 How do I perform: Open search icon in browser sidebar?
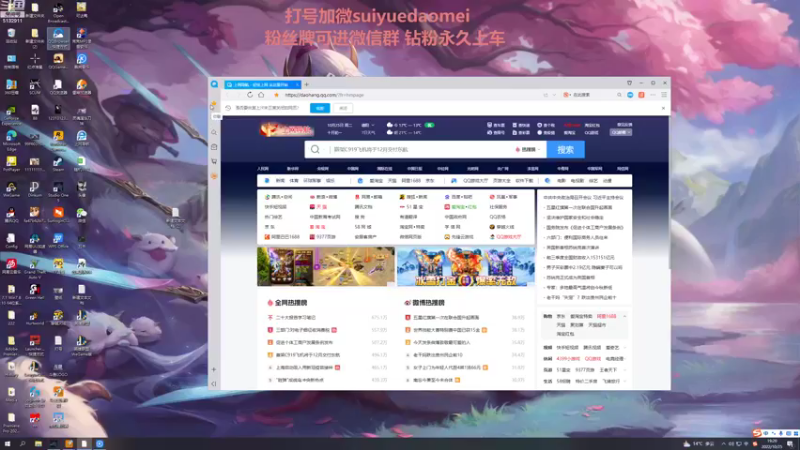click(214, 133)
